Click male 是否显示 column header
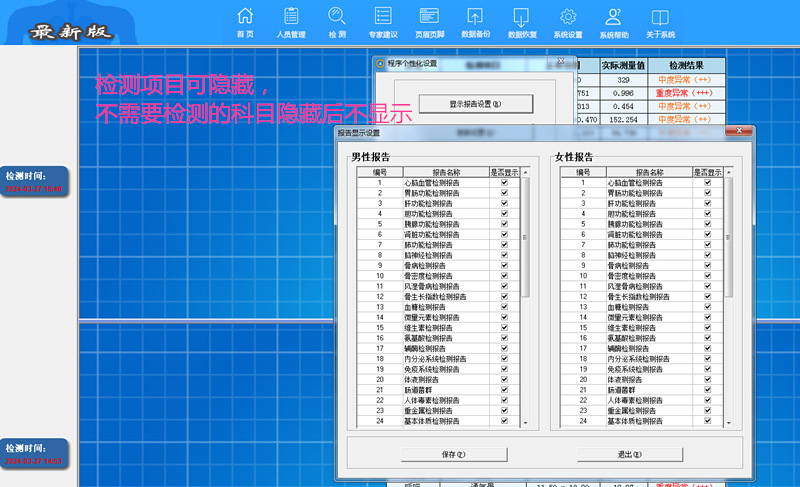This screenshot has height=487, width=800. pos(505,172)
